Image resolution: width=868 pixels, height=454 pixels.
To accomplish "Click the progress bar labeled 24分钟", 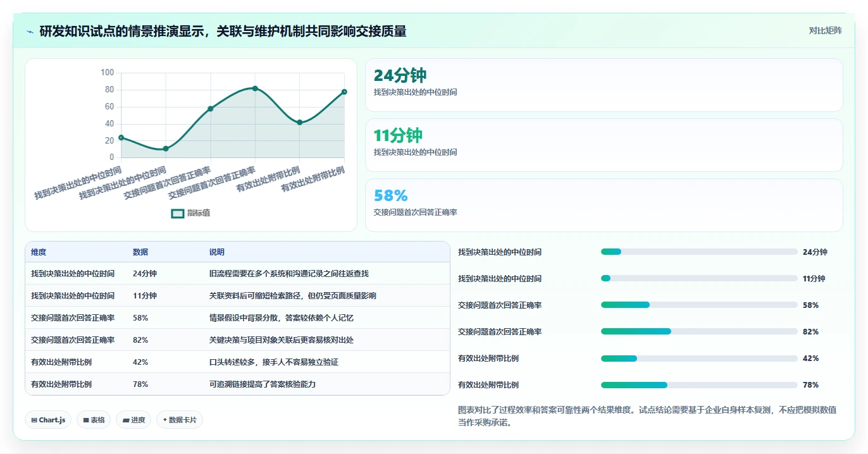I will pyautogui.click(x=699, y=252).
